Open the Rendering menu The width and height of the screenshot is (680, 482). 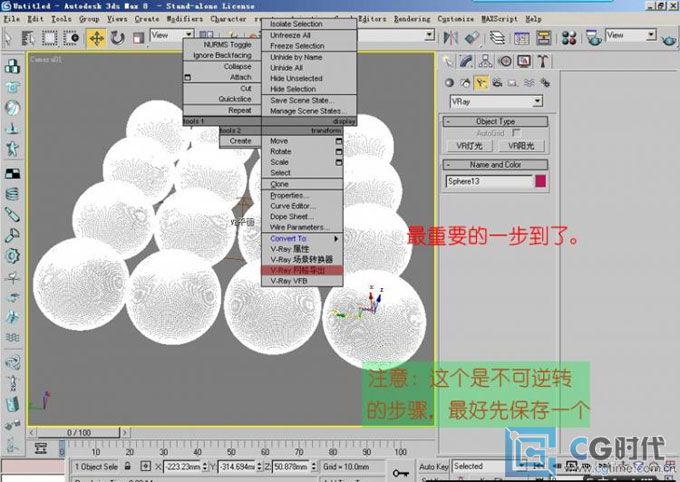point(412,19)
